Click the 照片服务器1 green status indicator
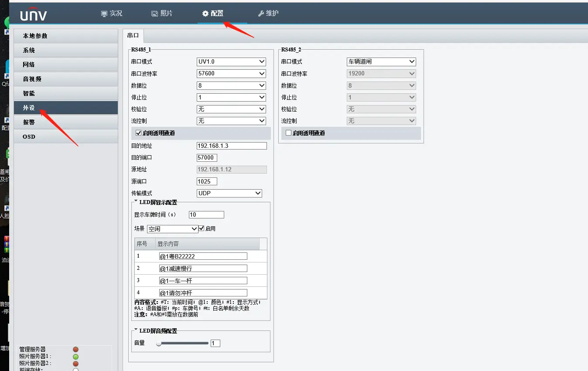This screenshot has height=371, width=588. coord(75,357)
